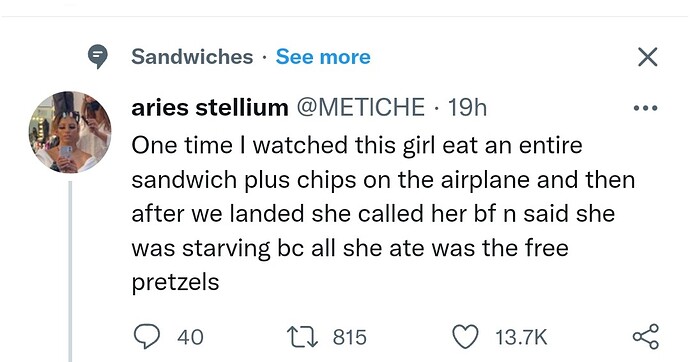Click the topic speech bubble icon
Screen dimensions: 690x362
(97, 56)
